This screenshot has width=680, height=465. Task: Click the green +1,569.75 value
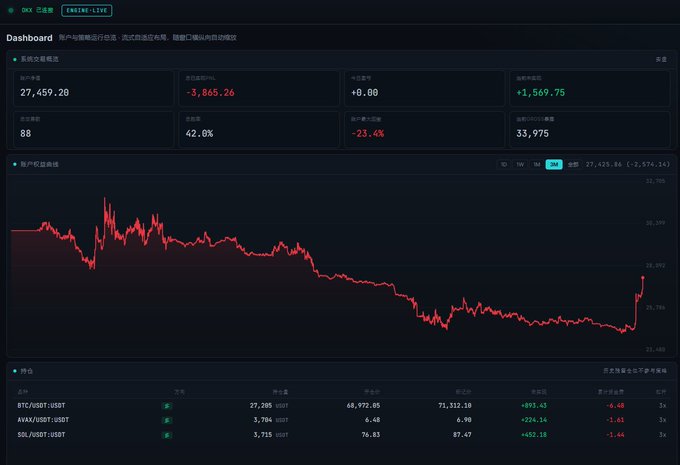tap(540, 92)
